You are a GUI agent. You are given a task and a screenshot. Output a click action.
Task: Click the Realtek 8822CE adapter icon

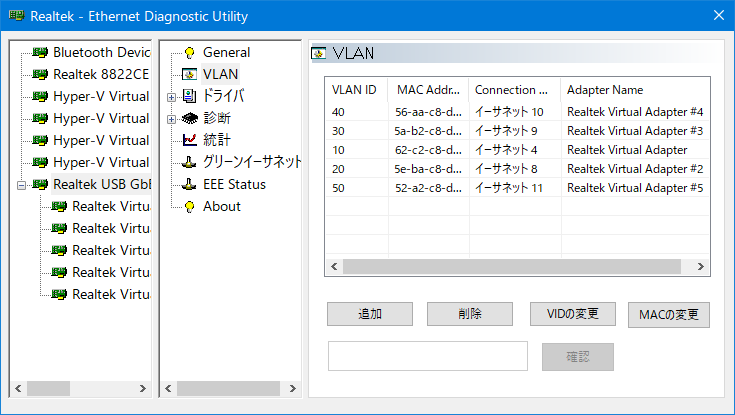tap(40, 74)
